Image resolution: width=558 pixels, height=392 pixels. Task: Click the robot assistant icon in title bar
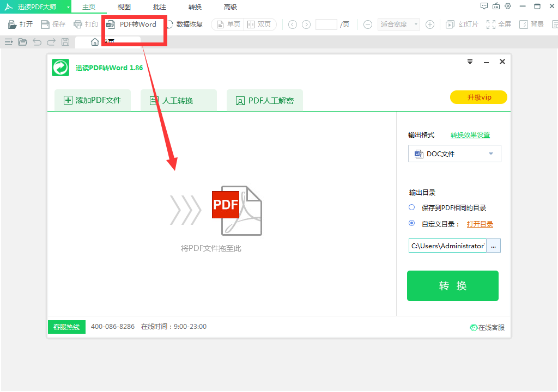click(x=496, y=6)
